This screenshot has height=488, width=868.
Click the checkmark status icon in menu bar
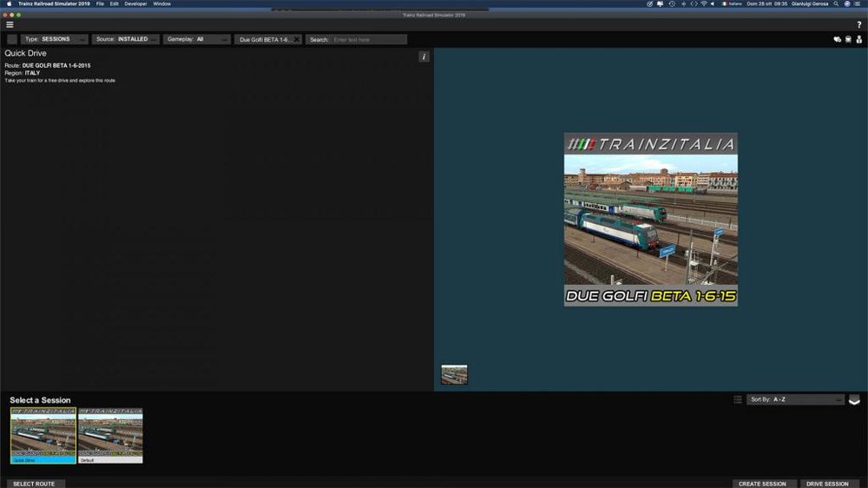(x=649, y=3)
